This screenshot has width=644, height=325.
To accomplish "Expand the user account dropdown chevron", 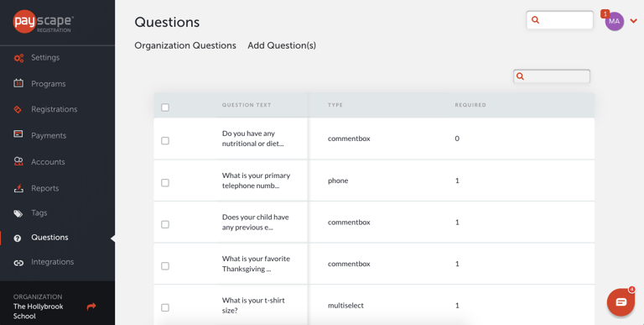I will pos(633,21).
